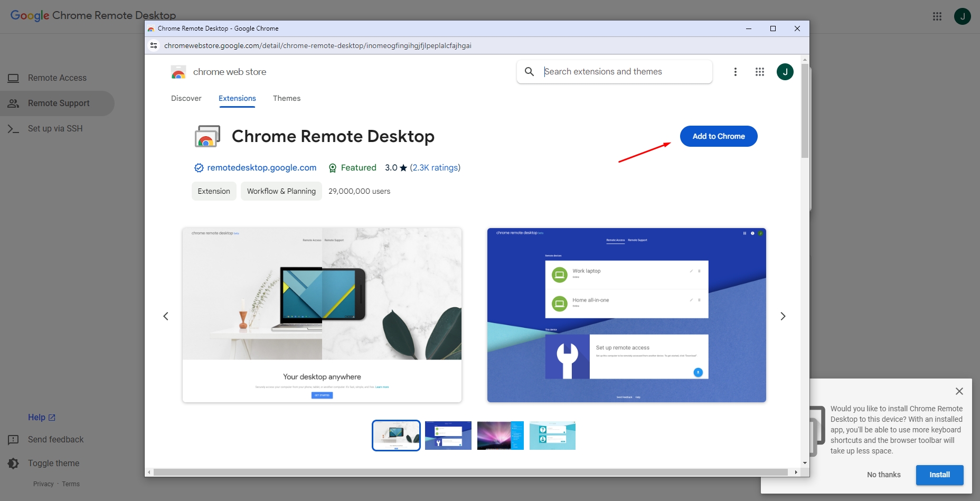
Task: Close the install prompt popup
Action: pyautogui.click(x=959, y=391)
